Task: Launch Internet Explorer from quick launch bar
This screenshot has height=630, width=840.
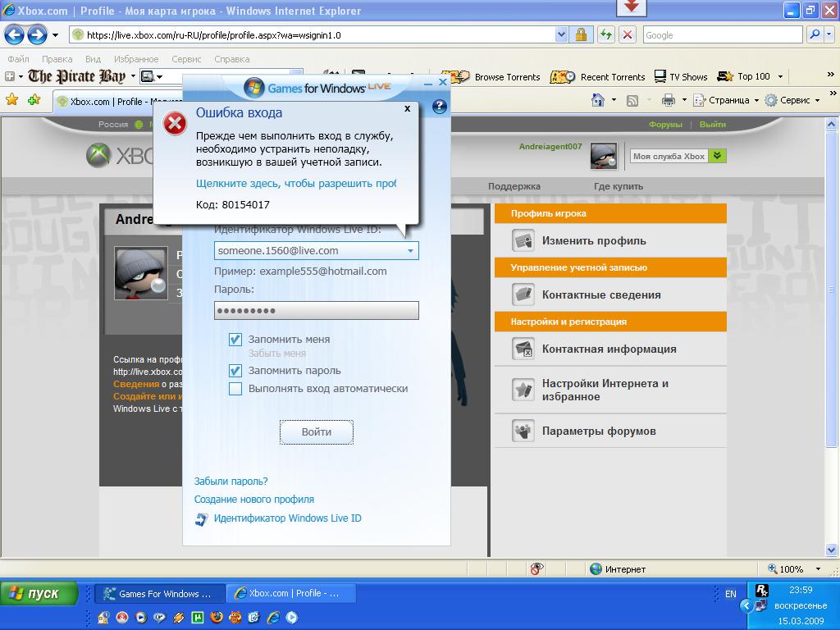Action: click(x=273, y=618)
